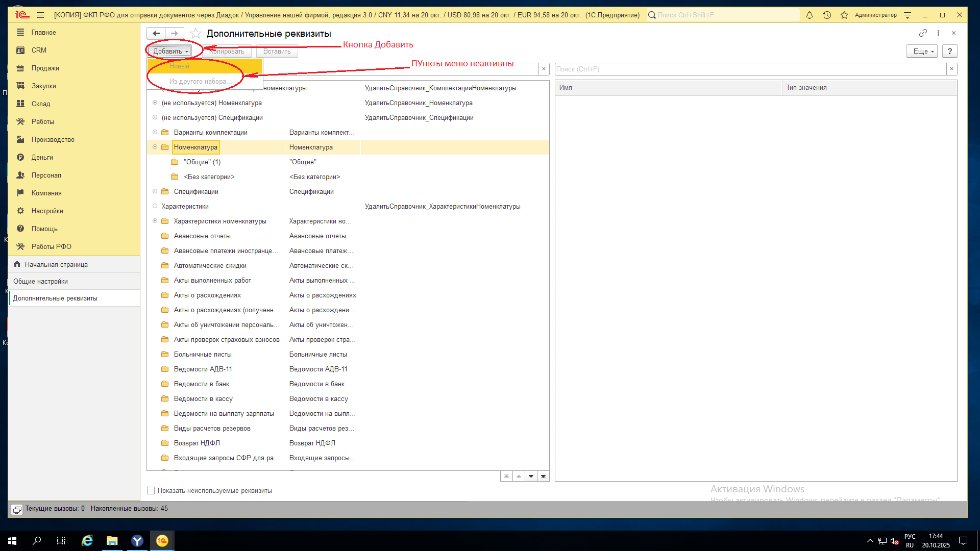Image resolution: width=980 pixels, height=551 pixels.
Task: Click the favorites star in title bar
Action: pyautogui.click(x=844, y=15)
